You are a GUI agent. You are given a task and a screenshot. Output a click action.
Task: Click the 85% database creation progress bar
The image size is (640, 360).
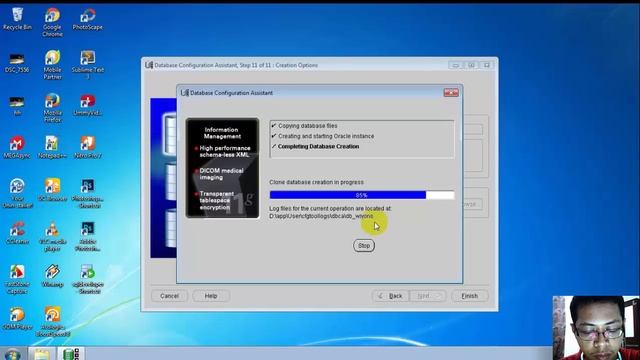362,195
